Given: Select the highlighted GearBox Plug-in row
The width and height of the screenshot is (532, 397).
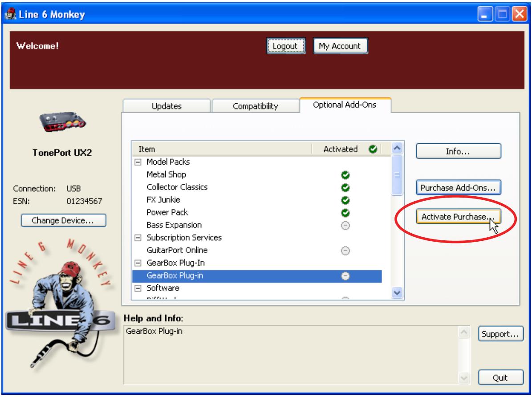Looking at the screenshot, I should pos(257,276).
